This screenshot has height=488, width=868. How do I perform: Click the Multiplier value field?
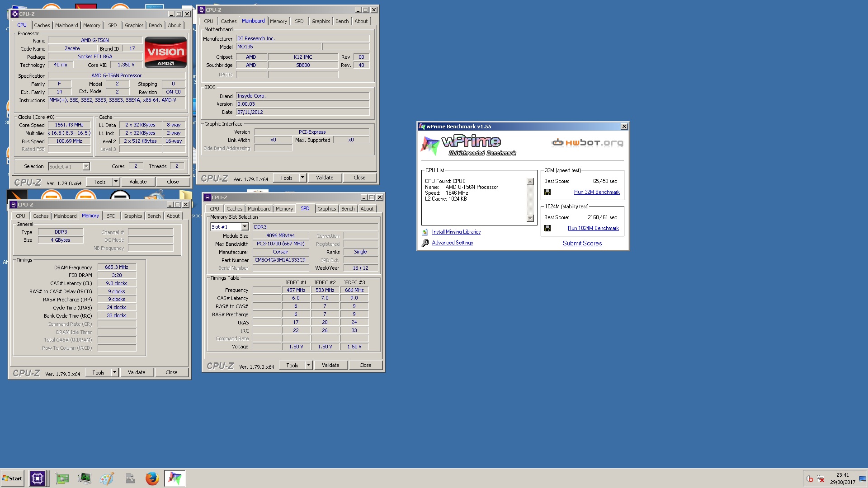point(69,133)
